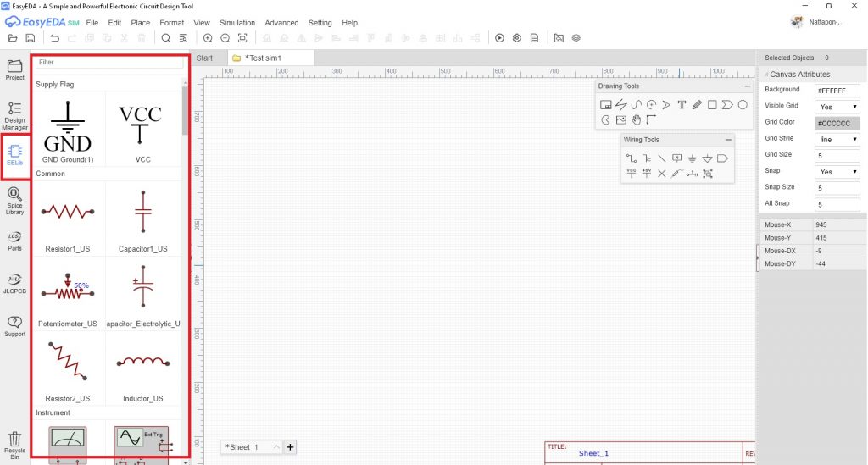Screen dimensions: 868x465
Task: Select the Sheet Setting drawing tool
Action: pos(605,104)
